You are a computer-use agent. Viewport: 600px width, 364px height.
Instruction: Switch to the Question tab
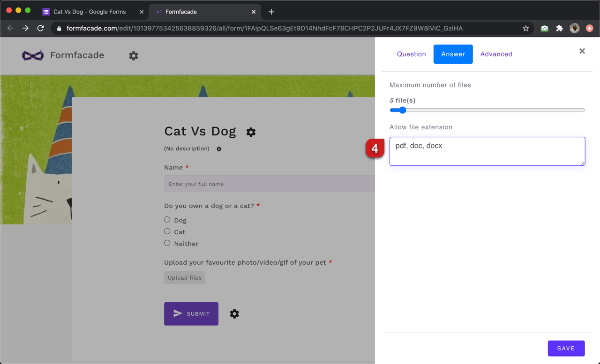(411, 54)
